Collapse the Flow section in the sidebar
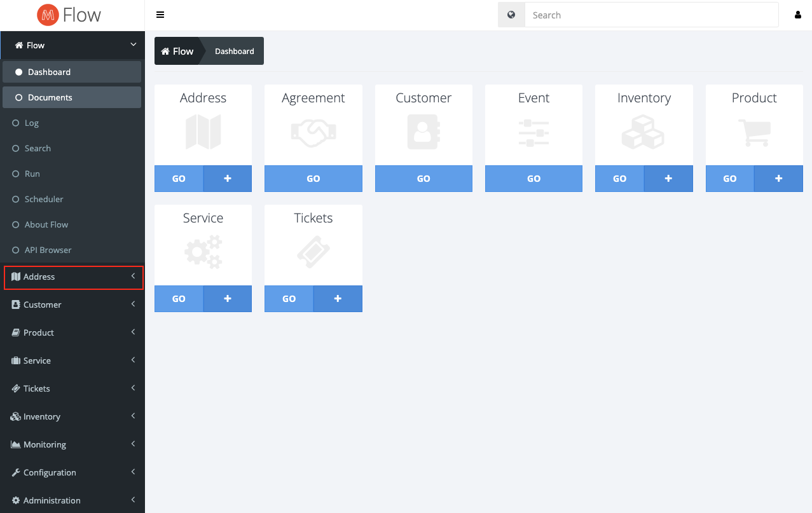 point(72,45)
